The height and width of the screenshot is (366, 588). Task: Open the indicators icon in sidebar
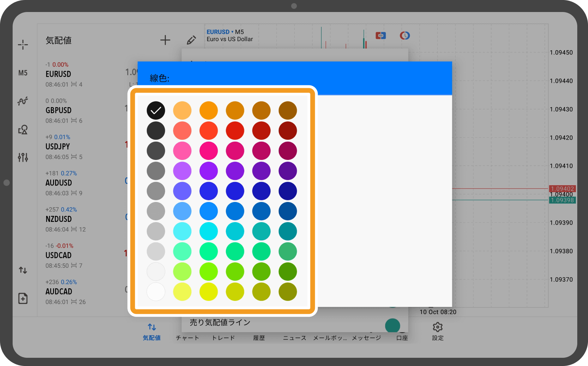tap(23, 101)
